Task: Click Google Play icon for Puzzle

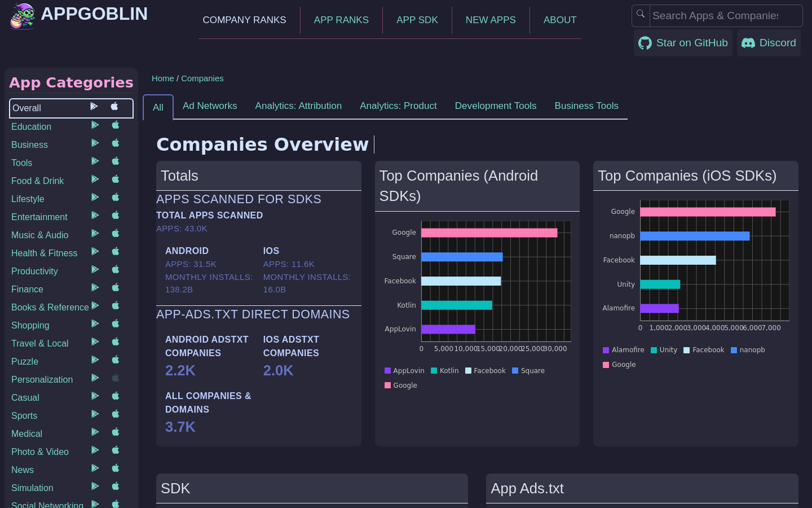Action: tap(95, 360)
